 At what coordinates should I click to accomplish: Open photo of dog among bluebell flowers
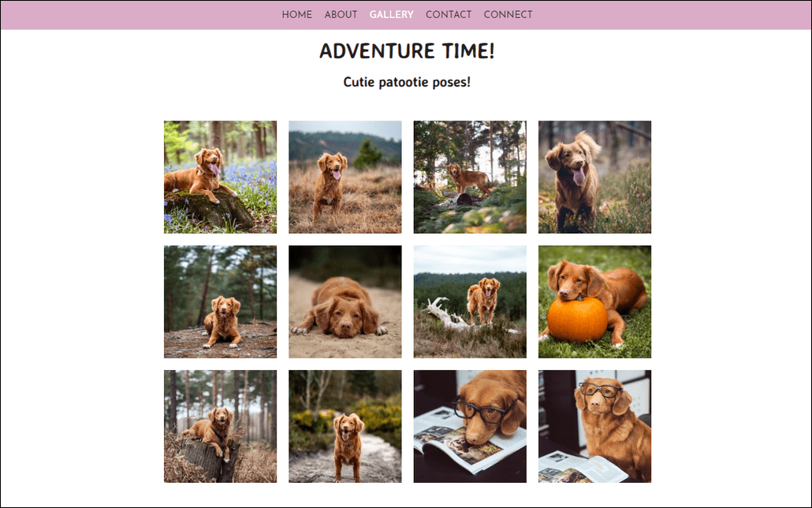[220, 177]
